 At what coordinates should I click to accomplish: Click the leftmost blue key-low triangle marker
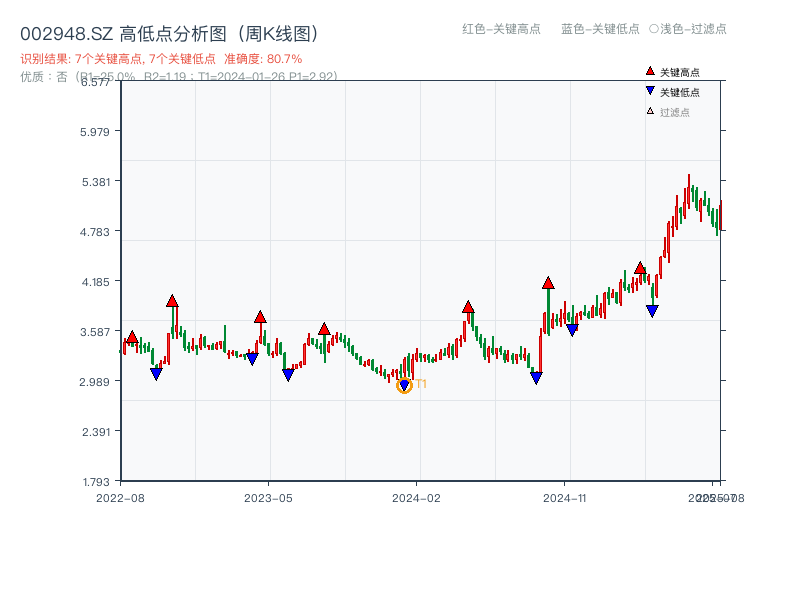[156, 374]
